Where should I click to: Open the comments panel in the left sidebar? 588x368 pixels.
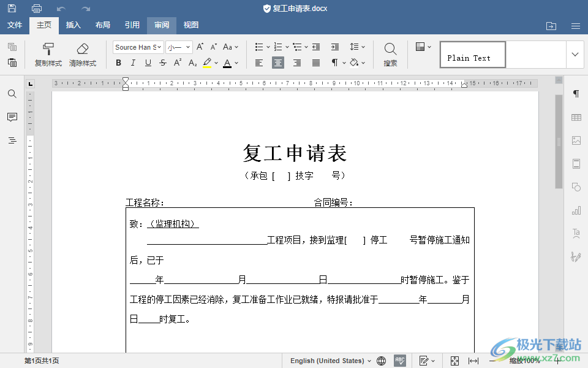pyautogui.click(x=12, y=117)
